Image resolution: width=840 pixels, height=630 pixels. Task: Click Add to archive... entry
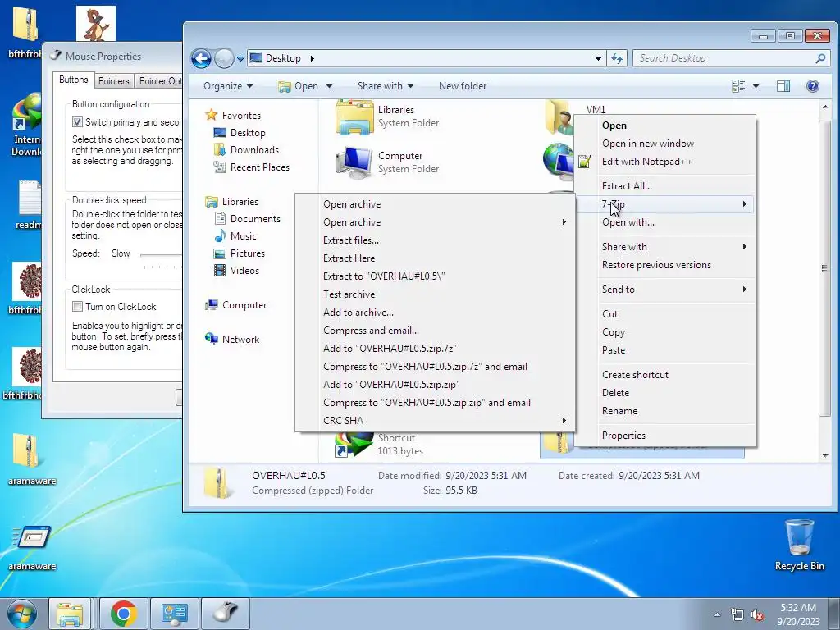coord(436,313)
